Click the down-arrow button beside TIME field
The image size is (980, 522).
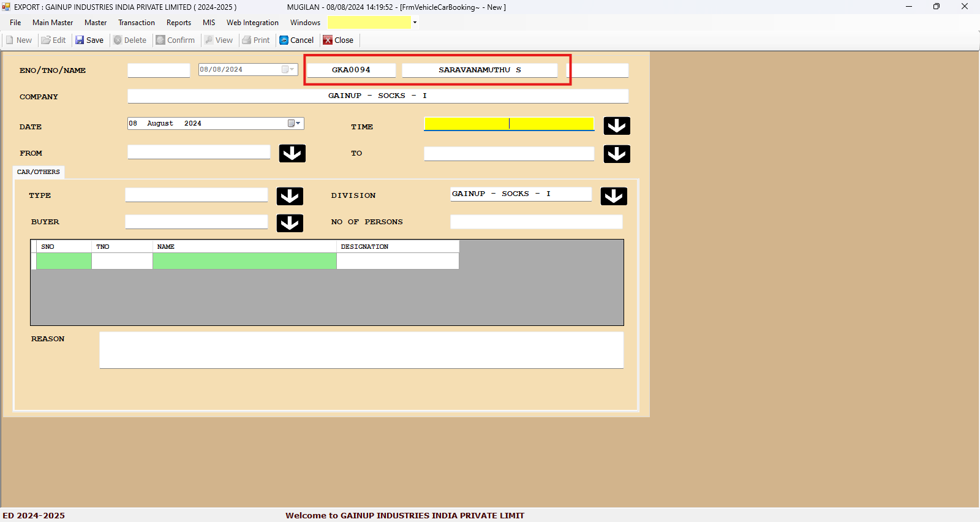616,126
